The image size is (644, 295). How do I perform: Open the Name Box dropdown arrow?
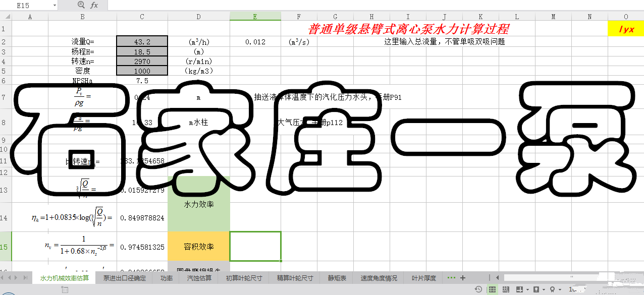(x=54, y=5)
